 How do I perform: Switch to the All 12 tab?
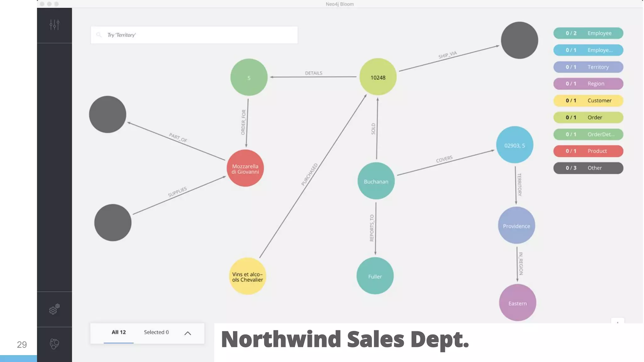coord(119,332)
